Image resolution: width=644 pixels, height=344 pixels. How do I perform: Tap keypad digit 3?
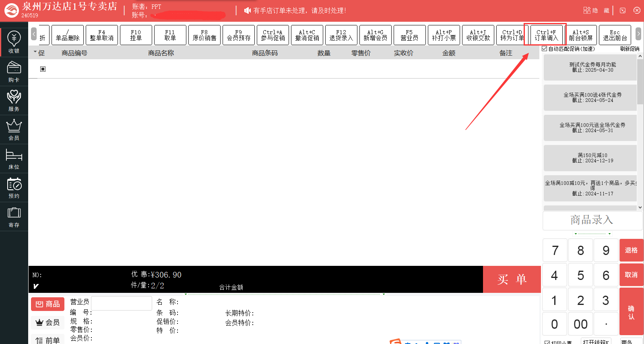tap(606, 300)
